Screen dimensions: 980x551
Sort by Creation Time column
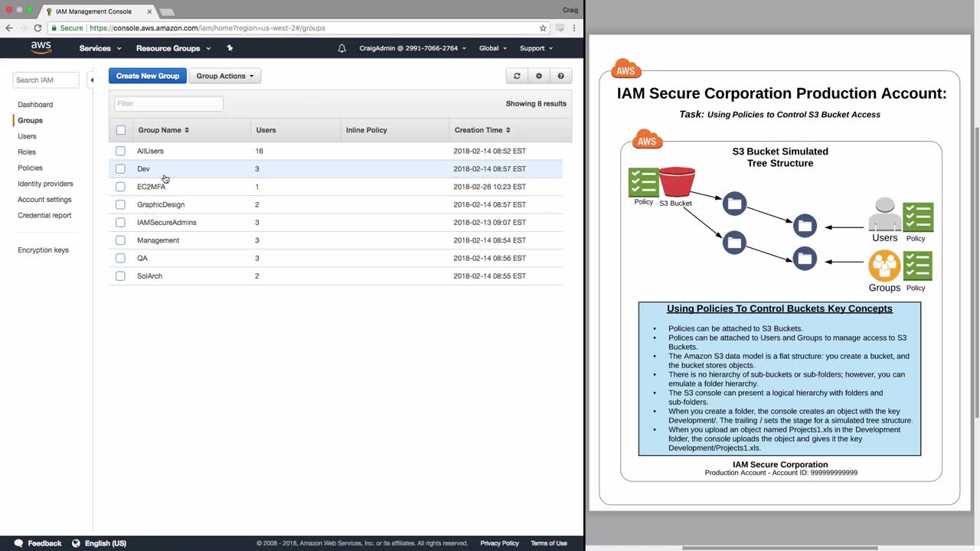482,130
